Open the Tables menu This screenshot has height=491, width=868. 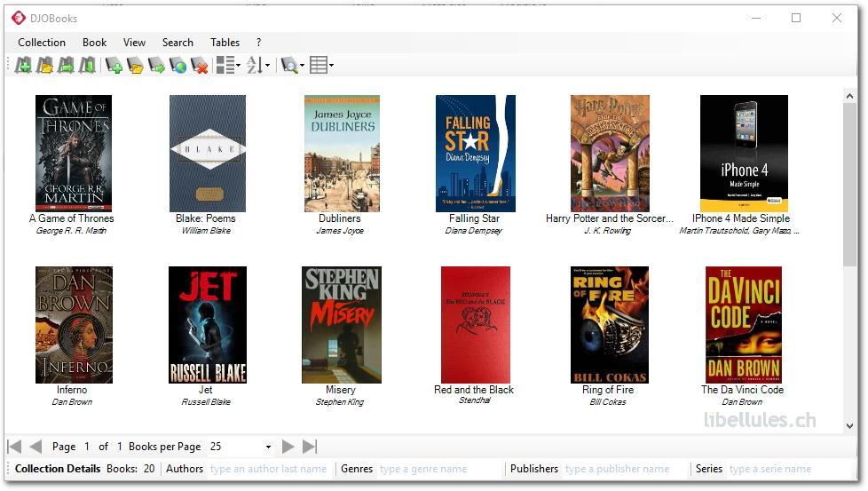[x=225, y=43]
